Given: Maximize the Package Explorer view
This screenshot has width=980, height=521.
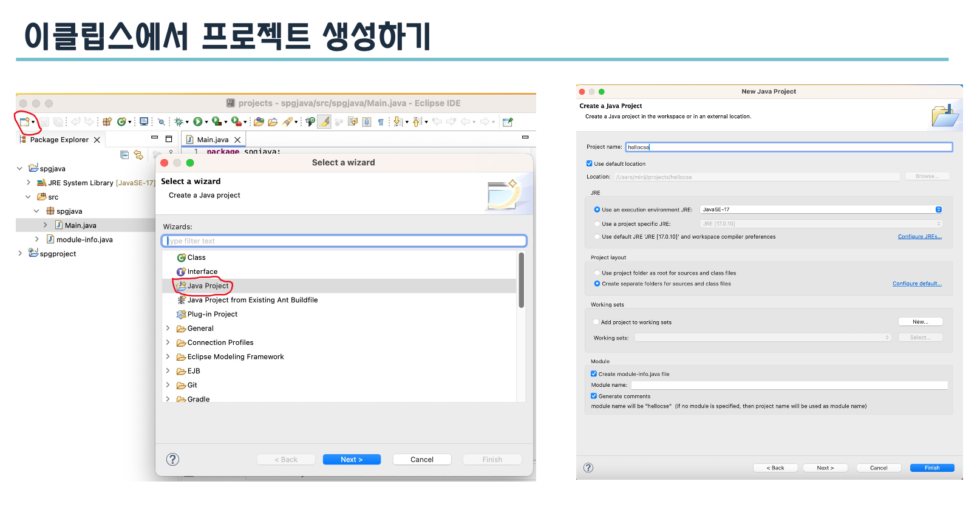Looking at the screenshot, I should click(169, 138).
